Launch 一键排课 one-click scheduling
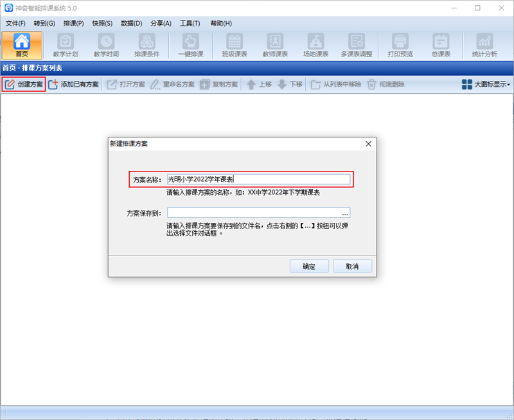 [191, 45]
